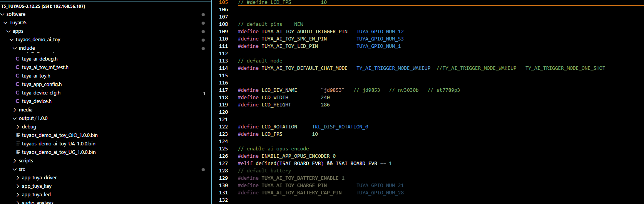This screenshot has height=204, width=644.
Task: Select the tuyaos_demo_ai_toy folder
Action: 38,40
